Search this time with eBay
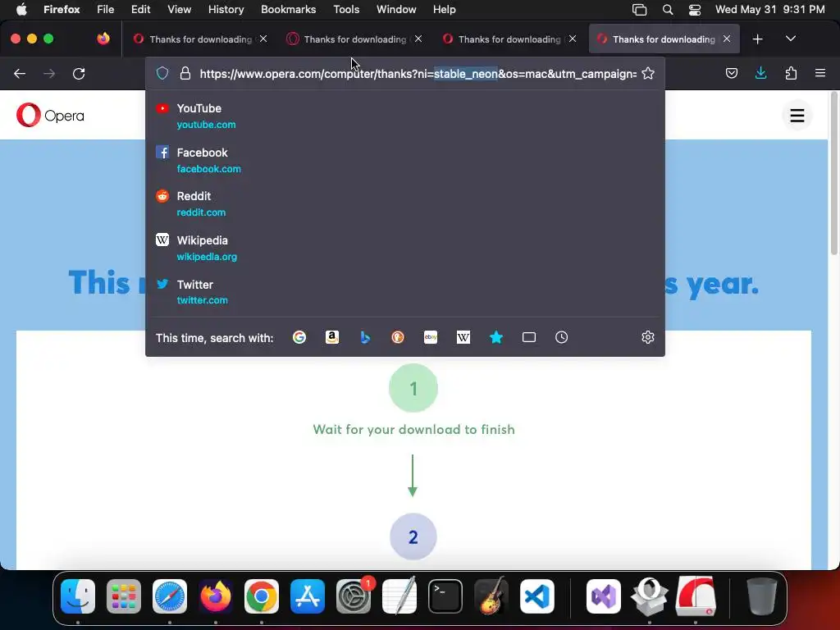 coord(430,337)
